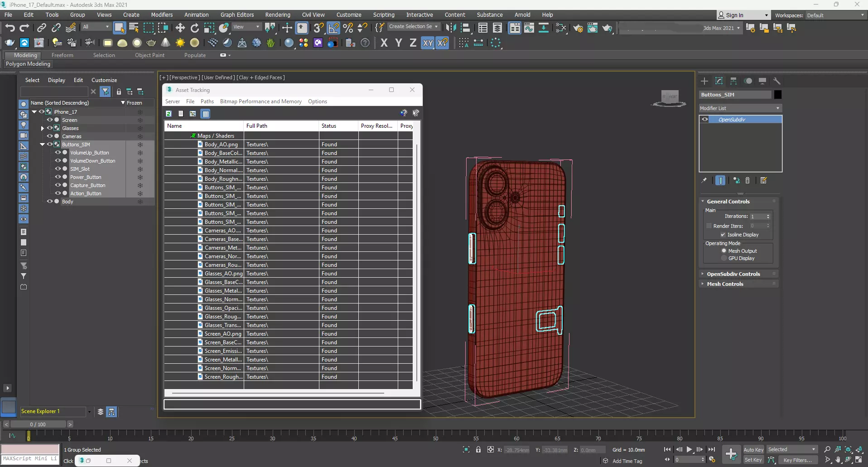Select the Rotate tool in toolbar
Image resolution: width=868 pixels, height=467 pixels.
pos(195,28)
